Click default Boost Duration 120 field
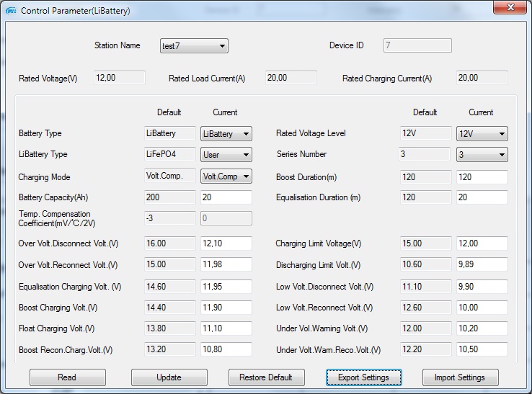 click(426, 177)
